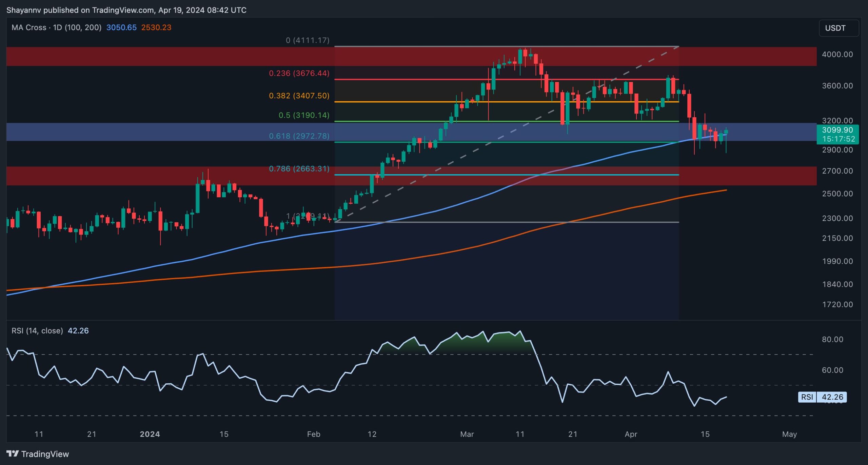Click the blue 3050.65 MA value

click(x=121, y=27)
